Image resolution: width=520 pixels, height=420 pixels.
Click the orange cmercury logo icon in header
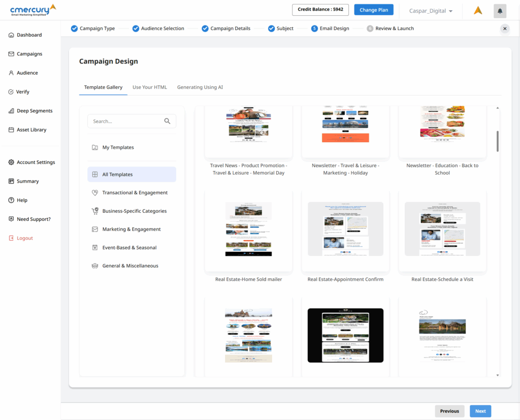[478, 11]
